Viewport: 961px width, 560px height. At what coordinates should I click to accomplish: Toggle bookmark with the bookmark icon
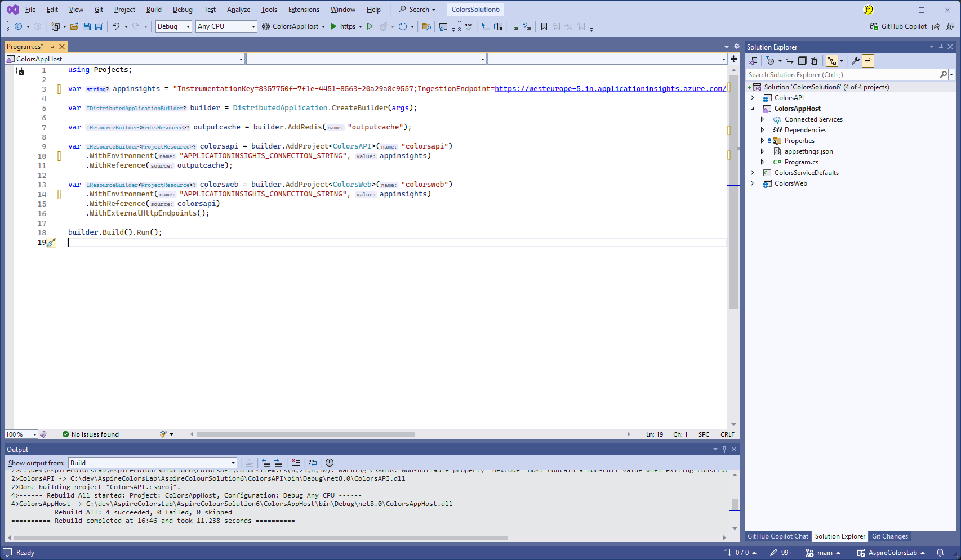[544, 26]
